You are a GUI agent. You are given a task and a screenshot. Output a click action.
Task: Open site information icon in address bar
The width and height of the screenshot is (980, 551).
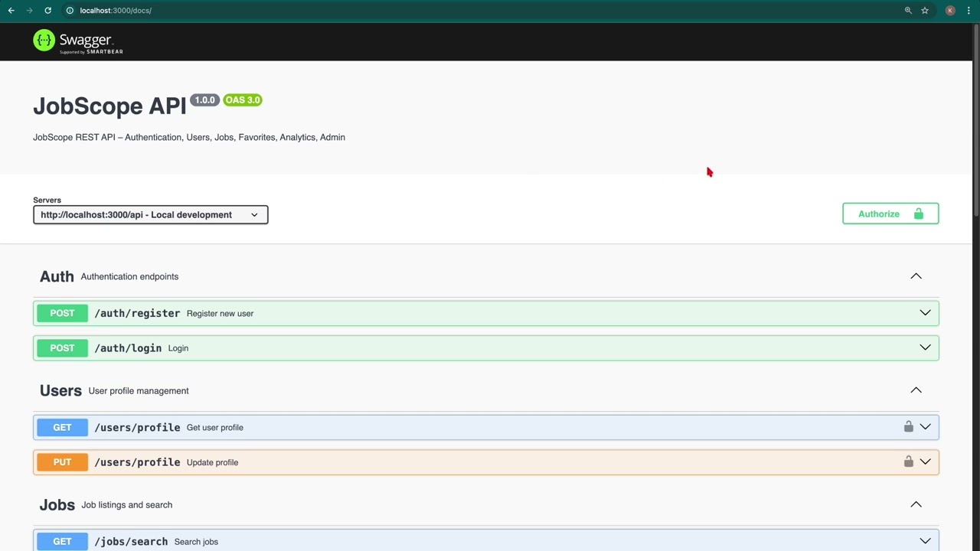[x=70, y=11]
